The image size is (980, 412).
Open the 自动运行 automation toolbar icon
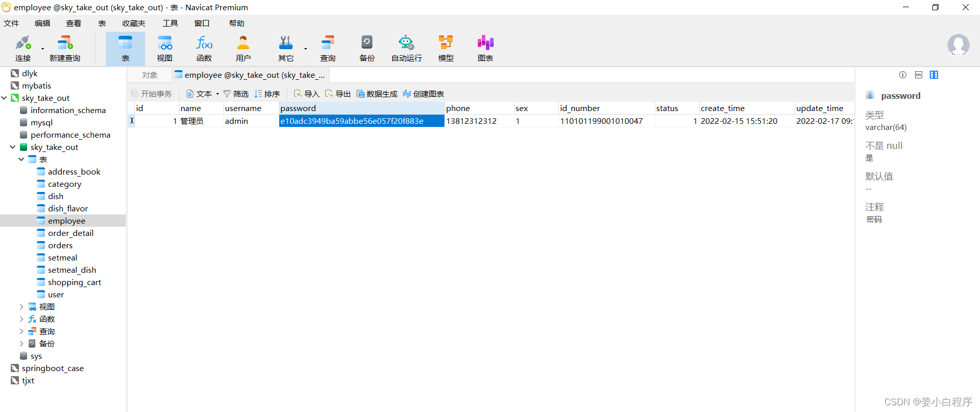pos(407,49)
